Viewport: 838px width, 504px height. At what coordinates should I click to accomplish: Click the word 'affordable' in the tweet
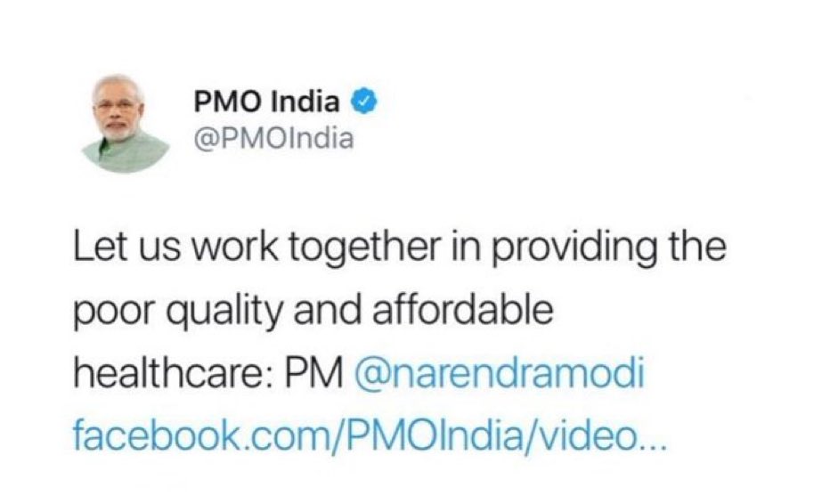(463, 310)
